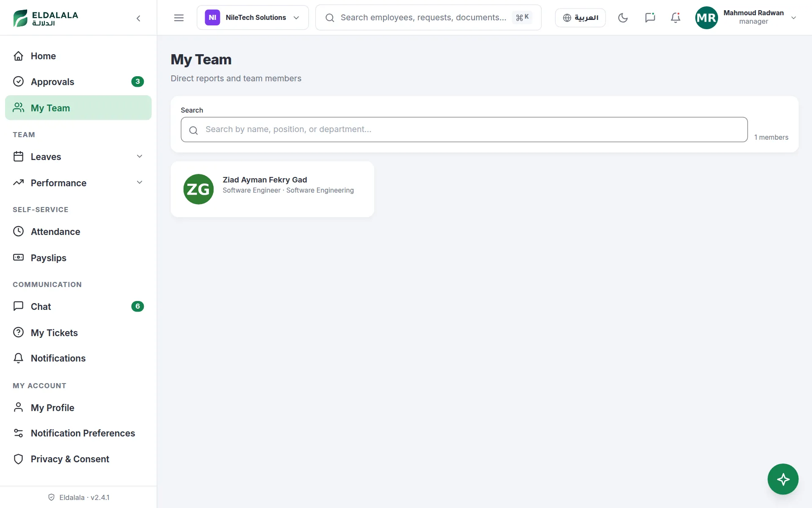Open the notifications bell in the header
Image resolution: width=812 pixels, height=508 pixels.
[676, 18]
